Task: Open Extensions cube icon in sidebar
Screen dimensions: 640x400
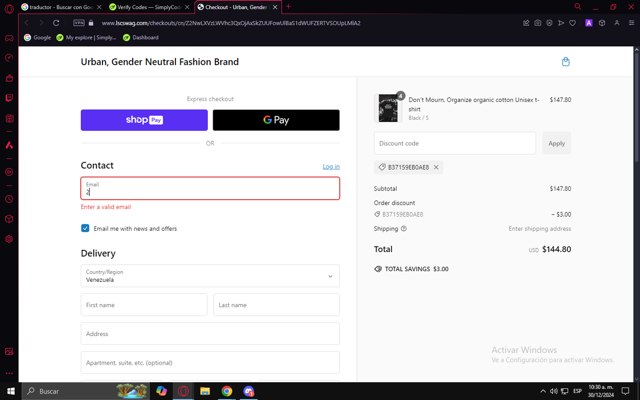Action: click(9, 219)
